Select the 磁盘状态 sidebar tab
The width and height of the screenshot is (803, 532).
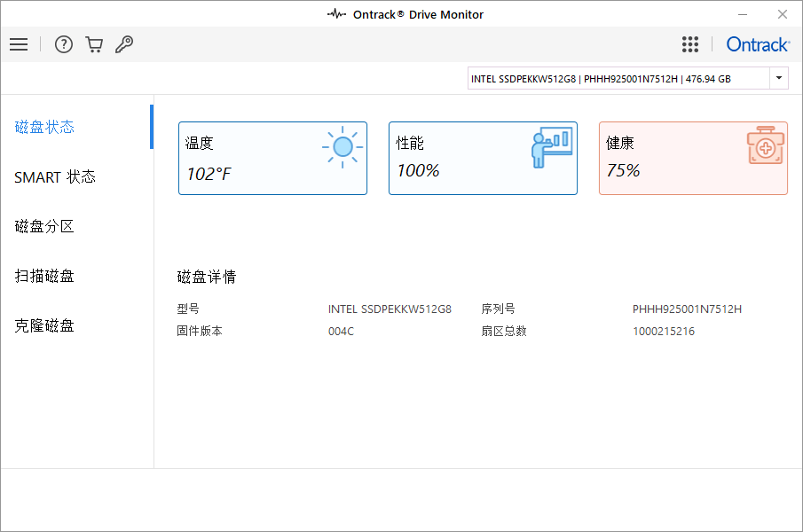point(44,127)
